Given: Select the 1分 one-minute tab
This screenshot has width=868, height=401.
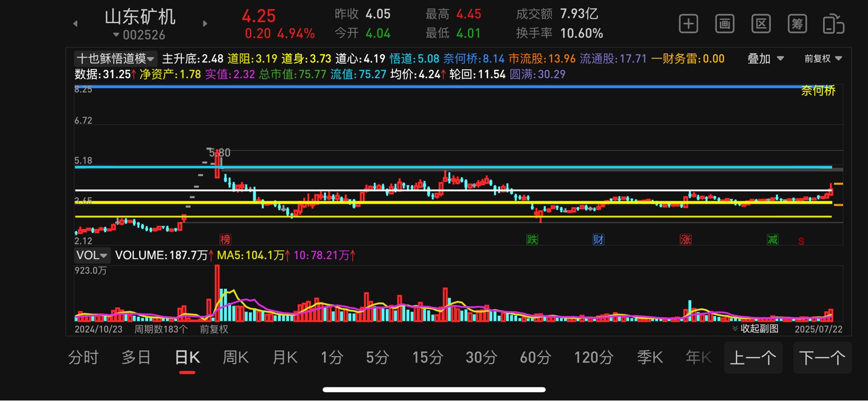Looking at the screenshot, I should (x=332, y=358).
